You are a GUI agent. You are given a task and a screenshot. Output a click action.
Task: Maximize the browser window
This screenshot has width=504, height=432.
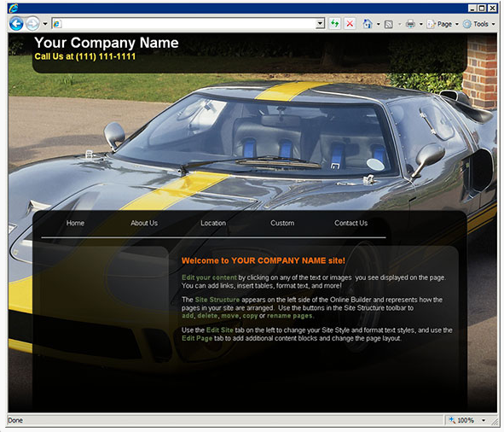482,8
